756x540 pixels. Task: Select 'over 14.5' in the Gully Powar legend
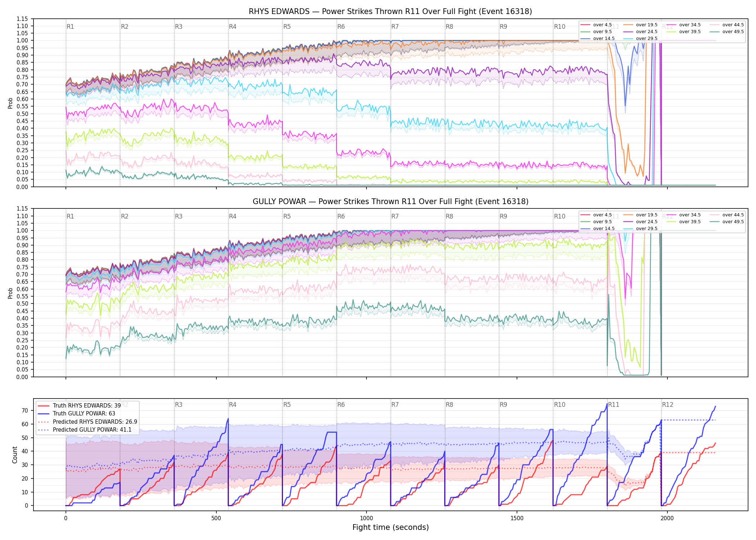click(x=598, y=229)
